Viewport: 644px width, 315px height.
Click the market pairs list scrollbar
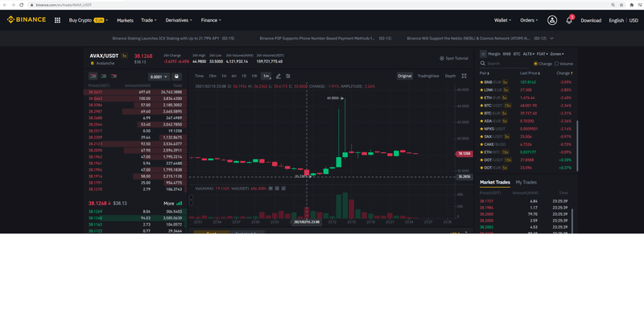[577, 146]
